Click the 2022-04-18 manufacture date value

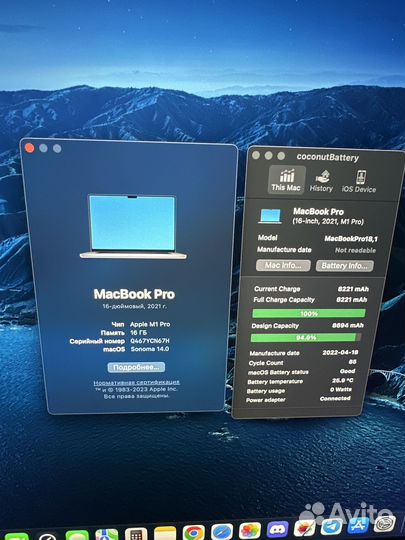[x=340, y=353]
